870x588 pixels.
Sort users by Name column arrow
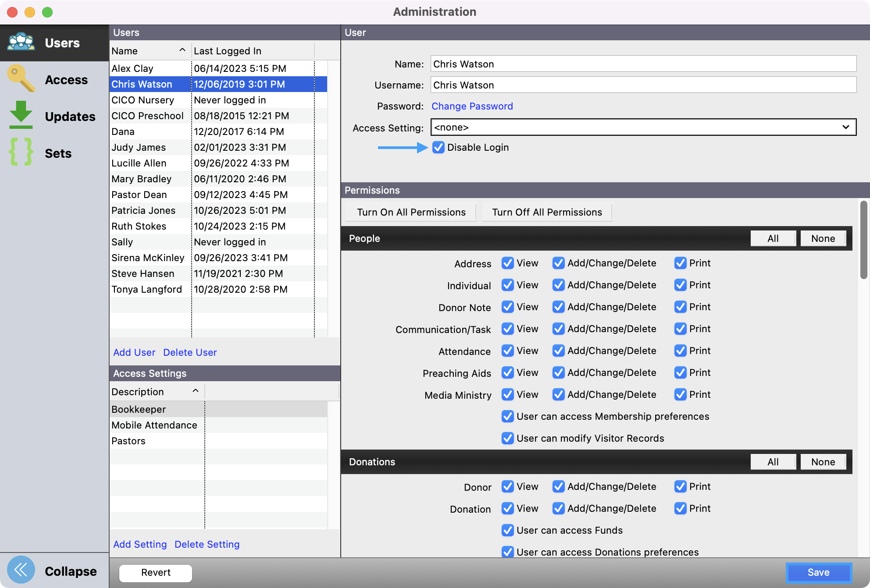(182, 50)
